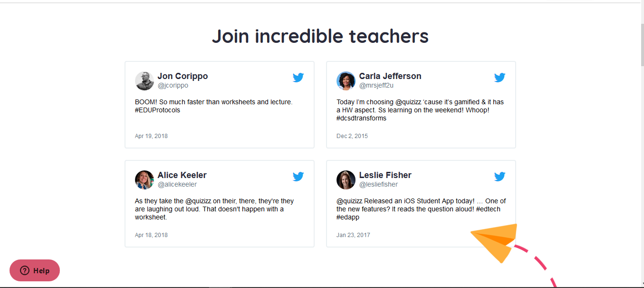
Task: Open Alice Keeler's profile picture
Action: [x=144, y=180]
